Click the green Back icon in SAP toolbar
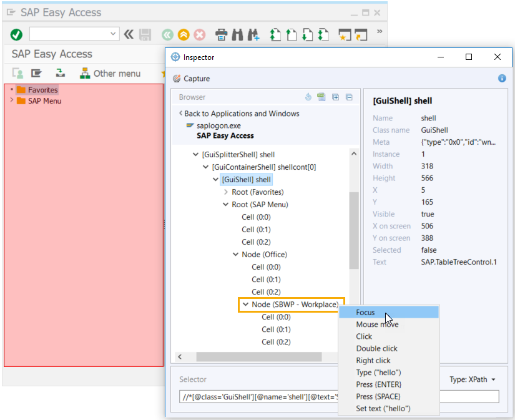Screen dimensions: 515x420 (x=167, y=34)
